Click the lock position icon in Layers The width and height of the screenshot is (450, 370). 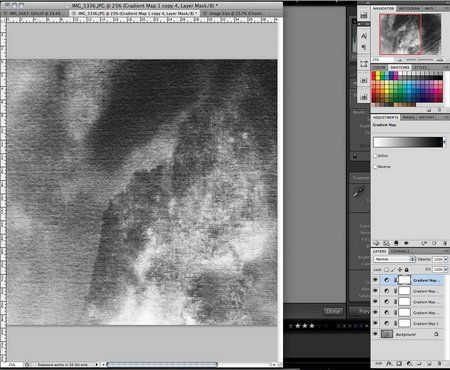tap(400, 269)
